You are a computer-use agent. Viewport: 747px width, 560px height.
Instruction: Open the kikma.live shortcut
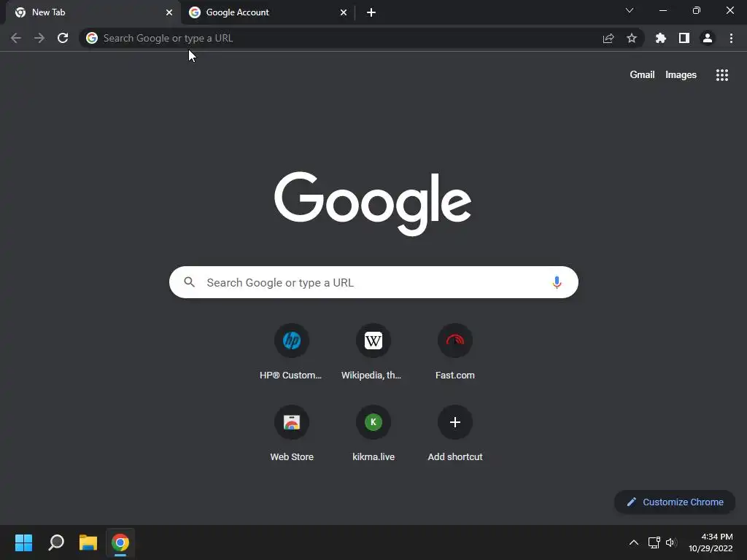[373, 434]
